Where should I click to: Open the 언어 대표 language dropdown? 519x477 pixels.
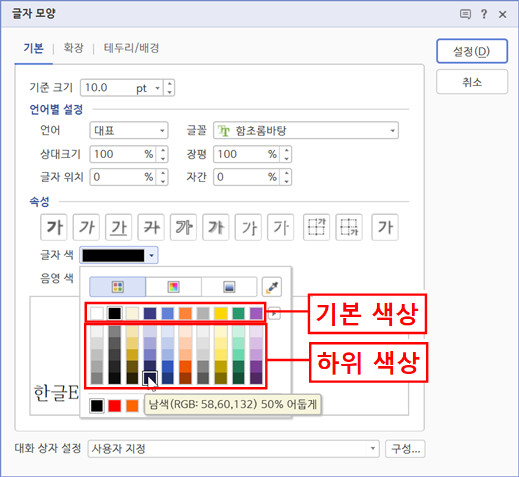(x=129, y=130)
